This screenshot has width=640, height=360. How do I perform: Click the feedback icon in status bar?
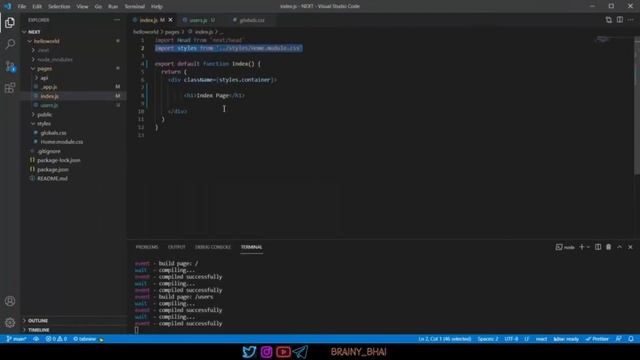click(619, 339)
